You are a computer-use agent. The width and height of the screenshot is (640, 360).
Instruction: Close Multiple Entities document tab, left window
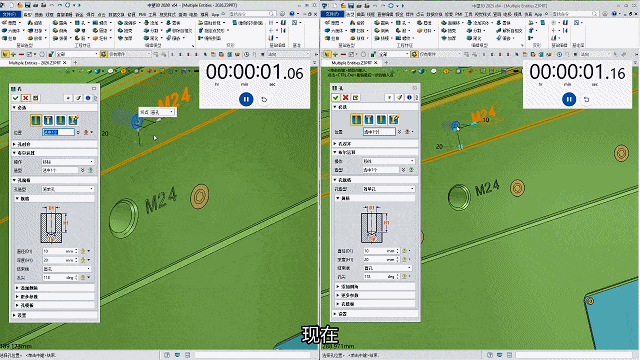click(64, 63)
